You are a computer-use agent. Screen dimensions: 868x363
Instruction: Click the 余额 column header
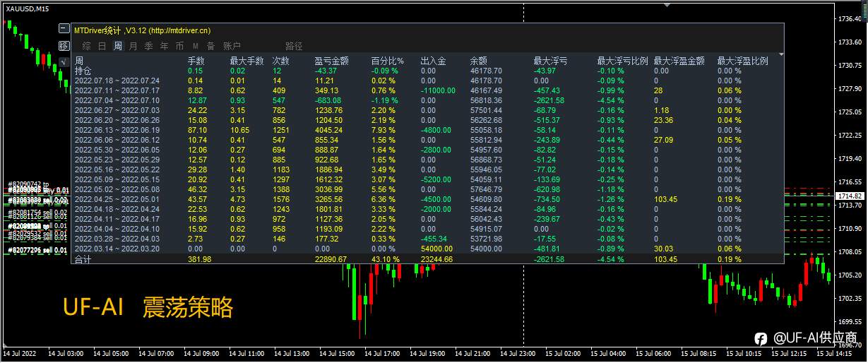[x=479, y=61]
